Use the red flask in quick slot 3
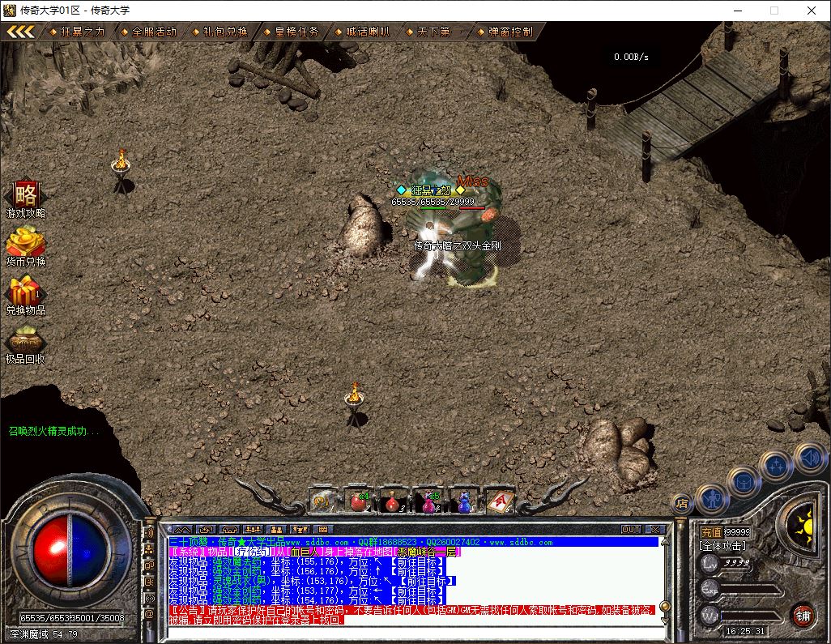 click(394, 501)
